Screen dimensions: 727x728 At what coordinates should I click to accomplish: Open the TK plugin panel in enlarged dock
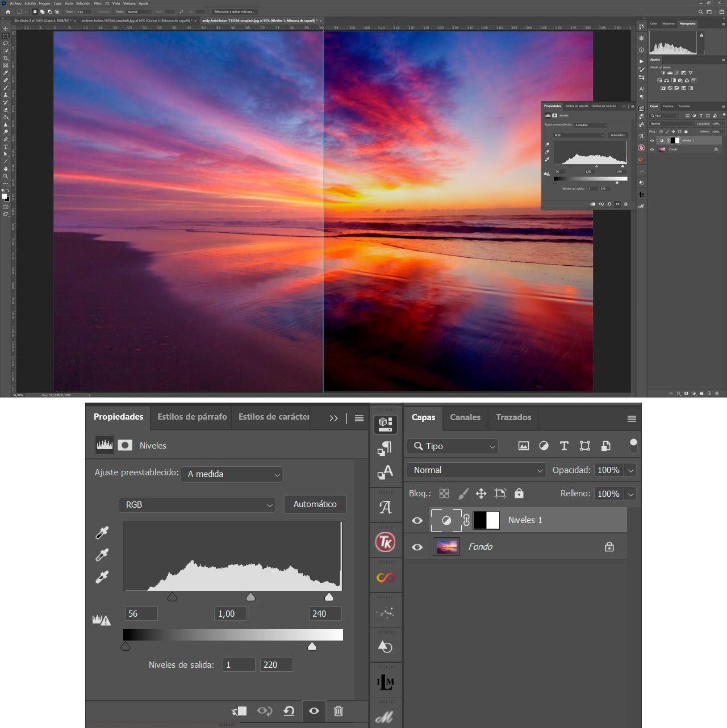pyautogui.click(x=386, y=542)
